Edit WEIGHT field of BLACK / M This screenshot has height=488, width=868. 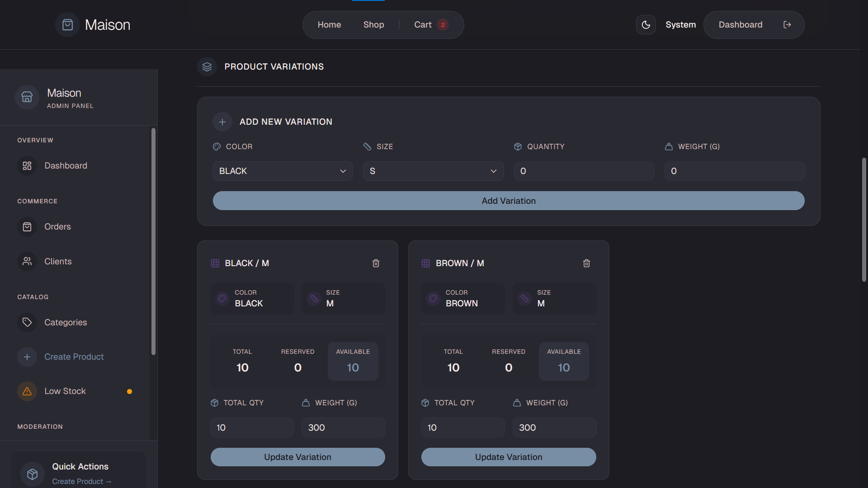tap(343, 427)
